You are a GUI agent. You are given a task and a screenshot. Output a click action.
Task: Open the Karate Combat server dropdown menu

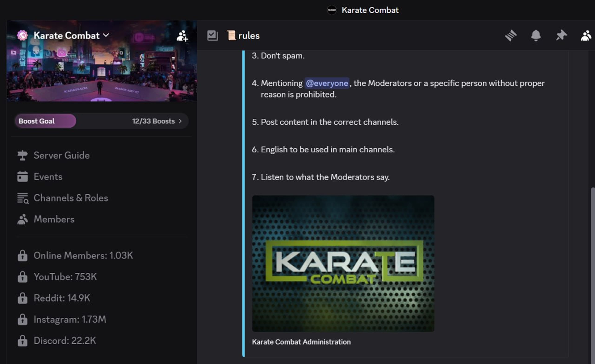click(x=71, y=35)
